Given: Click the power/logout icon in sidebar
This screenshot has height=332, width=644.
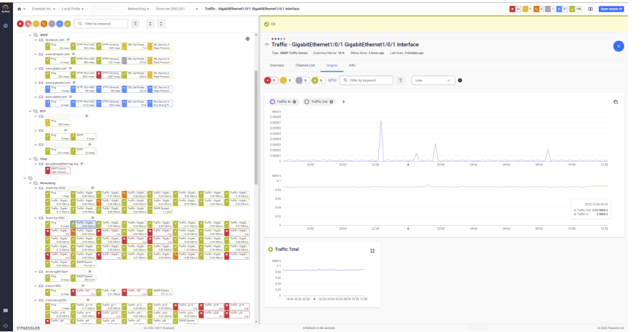Looking at the screenshot, I should pos(5,326).
